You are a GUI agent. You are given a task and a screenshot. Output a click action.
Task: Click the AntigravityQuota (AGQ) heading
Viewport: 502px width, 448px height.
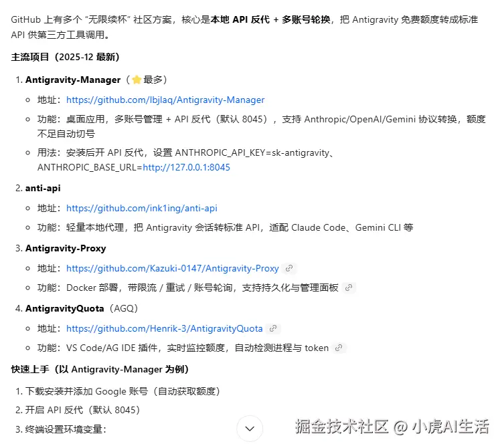pos(82,308)
